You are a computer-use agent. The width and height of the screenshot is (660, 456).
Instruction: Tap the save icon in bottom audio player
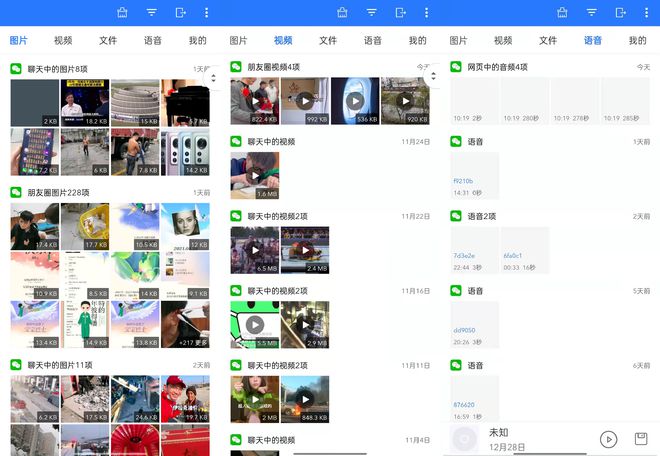pos(641,439)
